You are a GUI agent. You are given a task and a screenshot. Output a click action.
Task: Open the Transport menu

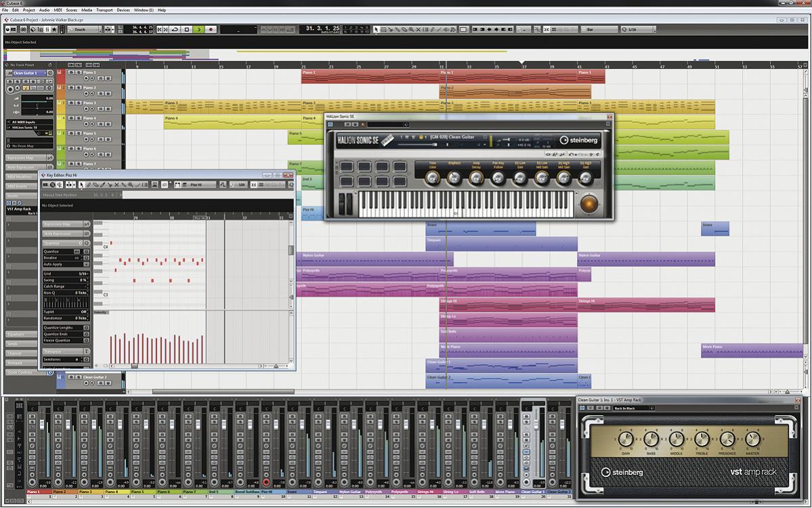104,10
